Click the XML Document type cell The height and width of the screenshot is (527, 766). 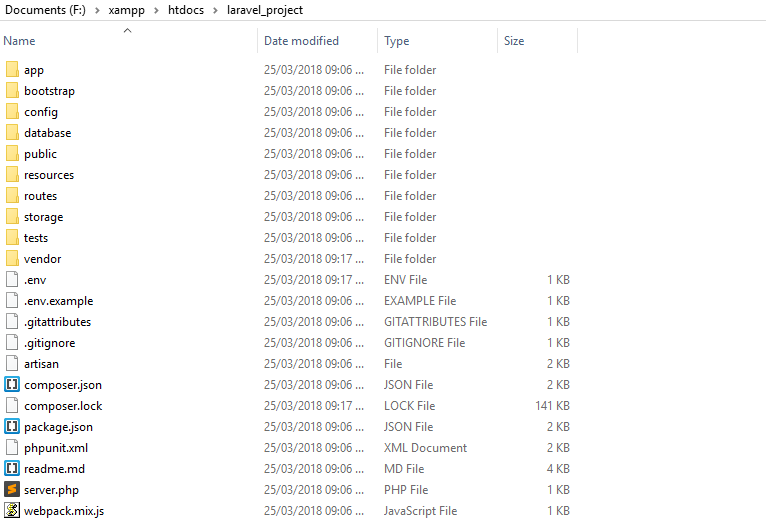coord(425,448)
